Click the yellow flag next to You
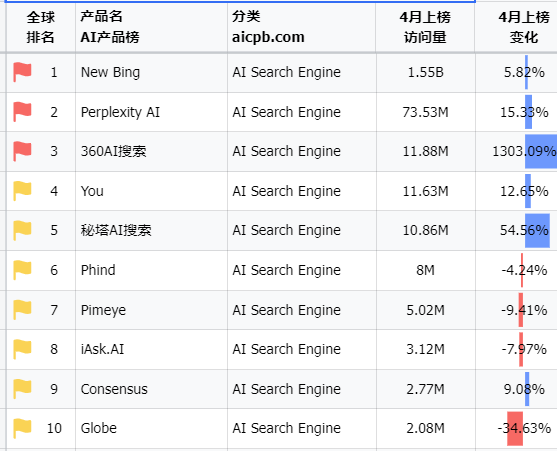The width and height of the screenshot is (557, 451). pos(22,191)
